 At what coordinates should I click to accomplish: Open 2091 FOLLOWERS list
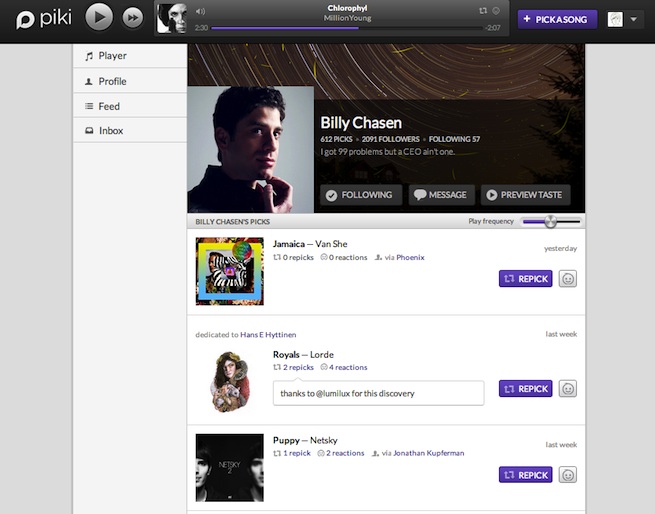click(391, 139)
